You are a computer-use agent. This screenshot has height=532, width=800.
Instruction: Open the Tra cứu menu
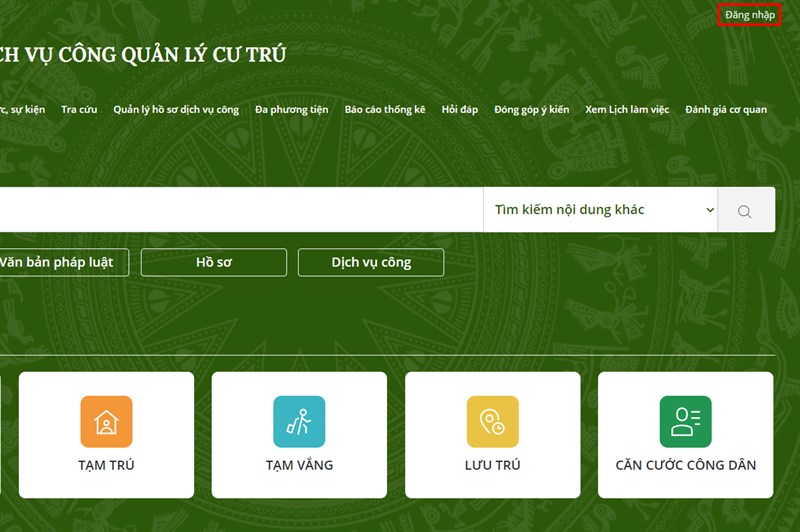79,110
